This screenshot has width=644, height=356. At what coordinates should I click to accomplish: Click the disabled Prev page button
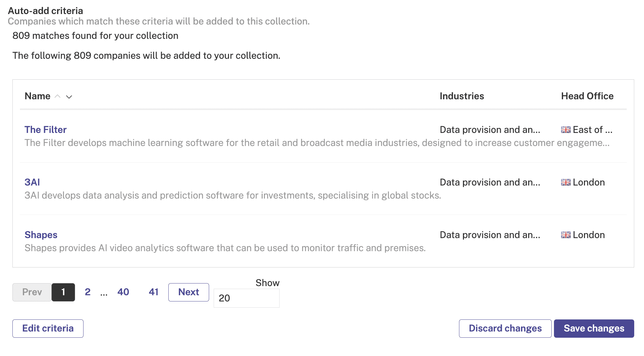pos(32,292)
